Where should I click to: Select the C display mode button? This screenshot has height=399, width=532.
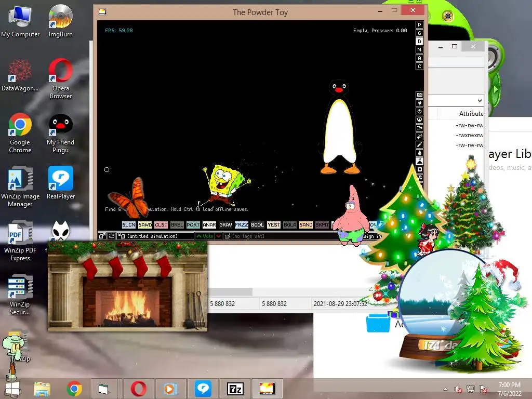[419, 66]
